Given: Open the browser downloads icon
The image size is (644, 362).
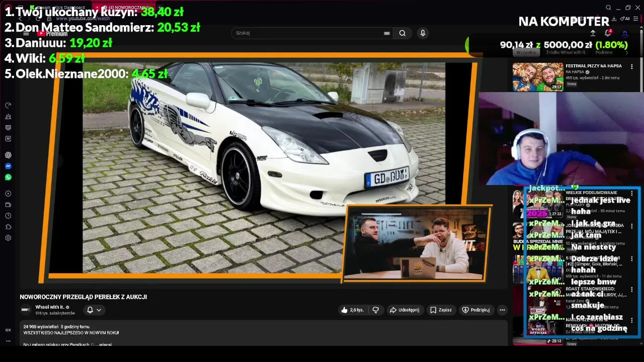Looking at the screenshot, I should coord(614,19).
